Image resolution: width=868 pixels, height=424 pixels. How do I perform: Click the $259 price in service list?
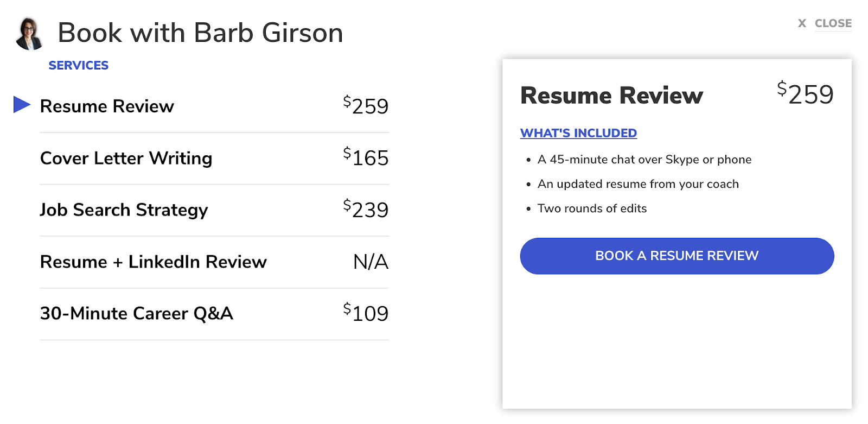(x=366, y=105)
